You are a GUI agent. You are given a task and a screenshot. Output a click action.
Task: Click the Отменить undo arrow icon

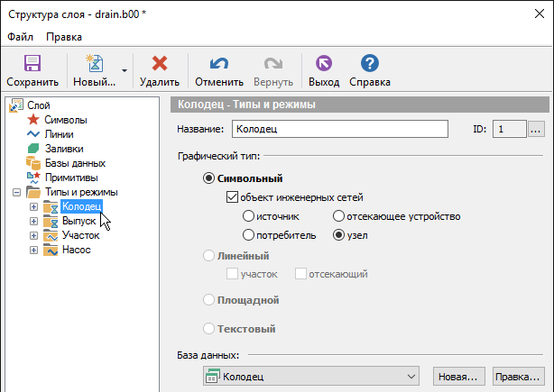pyautogui.click(x=219, y=63)
